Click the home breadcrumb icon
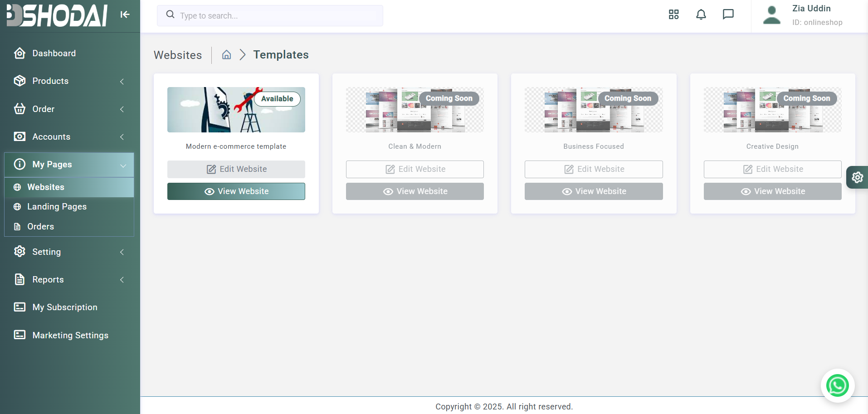The image size is (868, 414). [x=226, y=55]
